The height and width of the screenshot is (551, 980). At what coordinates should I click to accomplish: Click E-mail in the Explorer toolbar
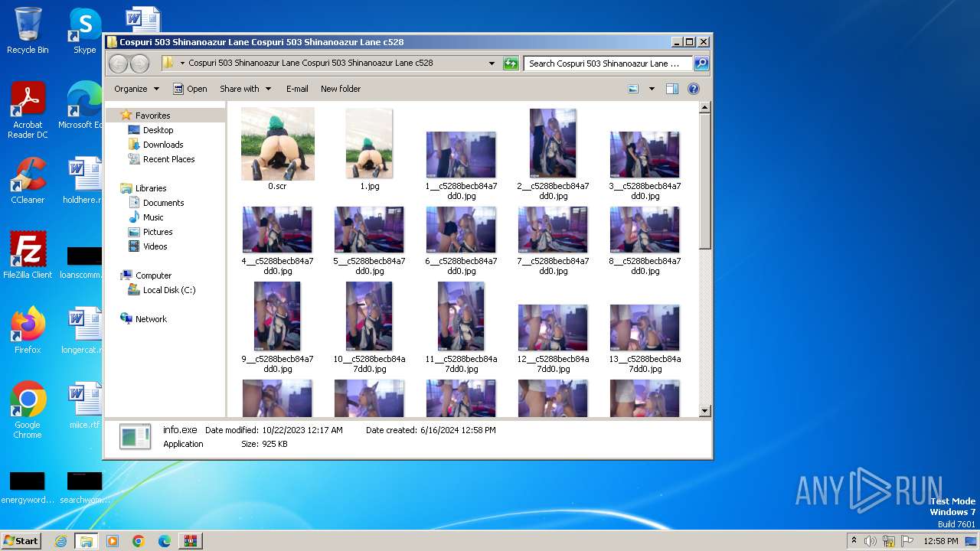click(297, 89)
